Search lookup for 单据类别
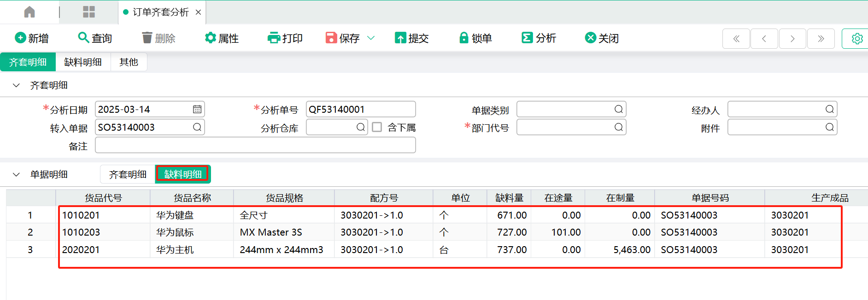 click(x=619, y=110)
